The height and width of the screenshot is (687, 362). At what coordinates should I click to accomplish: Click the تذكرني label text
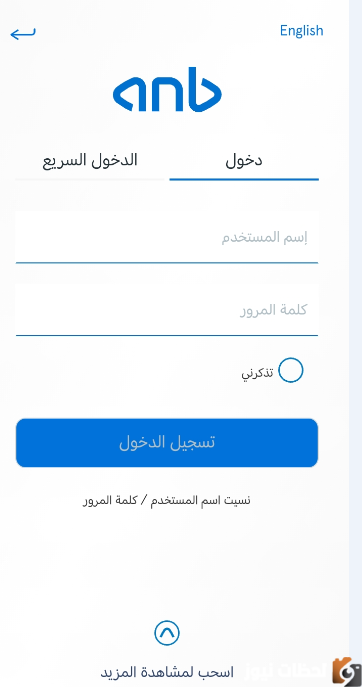[257, 374]
